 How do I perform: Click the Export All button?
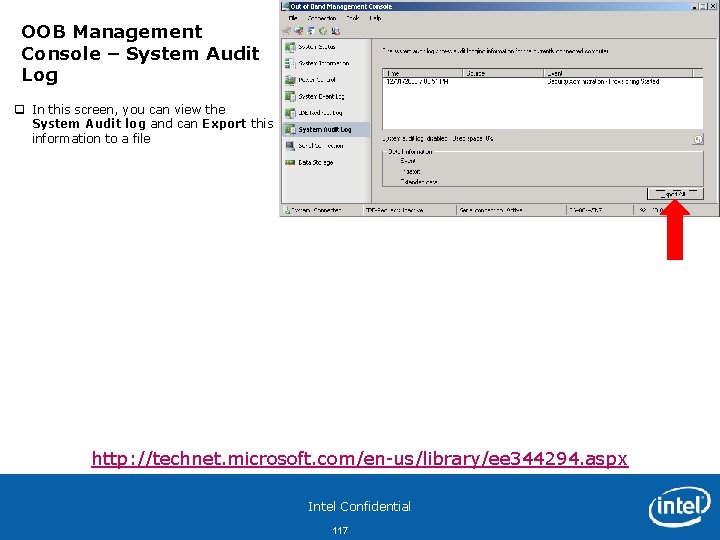pyautogui.click(x=675, y=194)
